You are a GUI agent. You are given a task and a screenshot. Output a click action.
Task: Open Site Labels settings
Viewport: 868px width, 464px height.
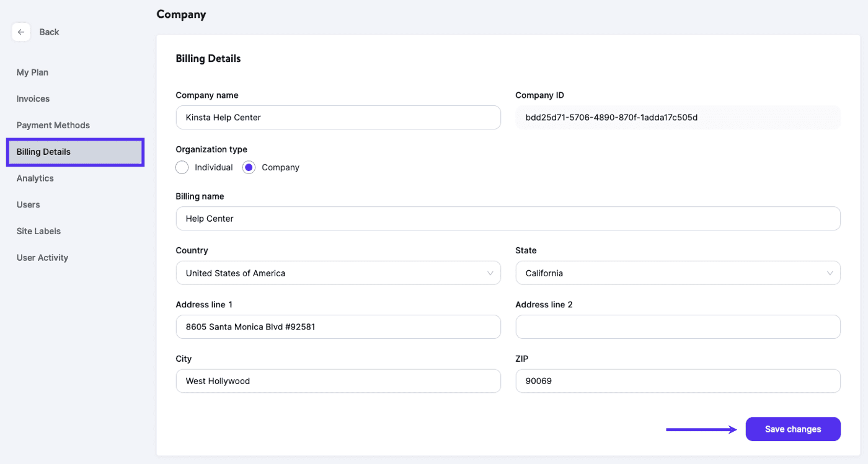tap(38, 230)
